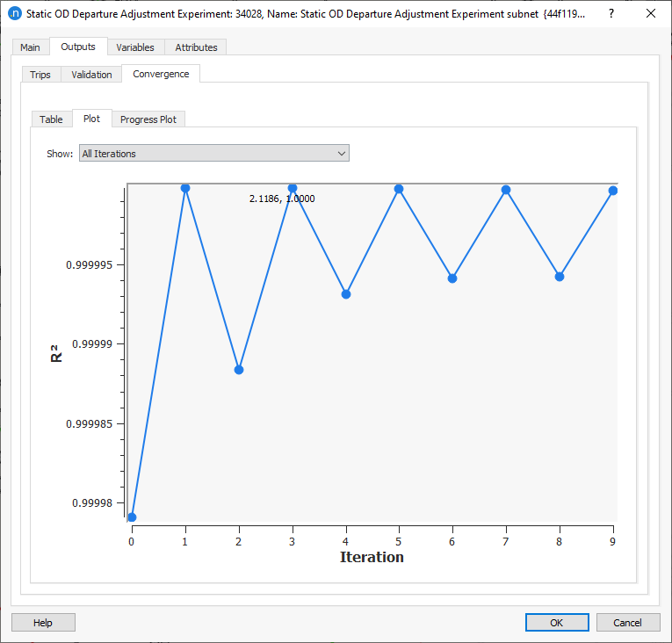Open the Attributes tab
This screenshot has height=643, width=672.
[x=196, y=47]
